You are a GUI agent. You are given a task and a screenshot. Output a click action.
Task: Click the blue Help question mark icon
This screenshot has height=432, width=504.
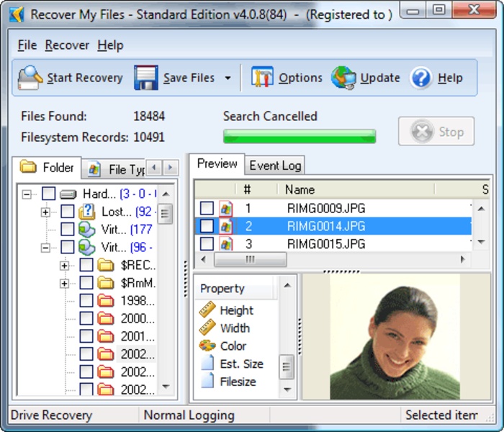(420, 78)
